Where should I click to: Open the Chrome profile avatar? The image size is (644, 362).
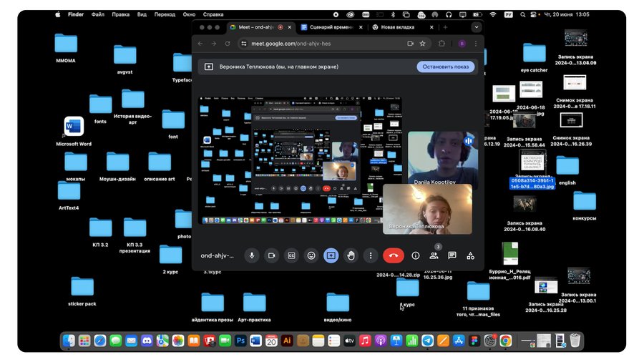point(462,44)
